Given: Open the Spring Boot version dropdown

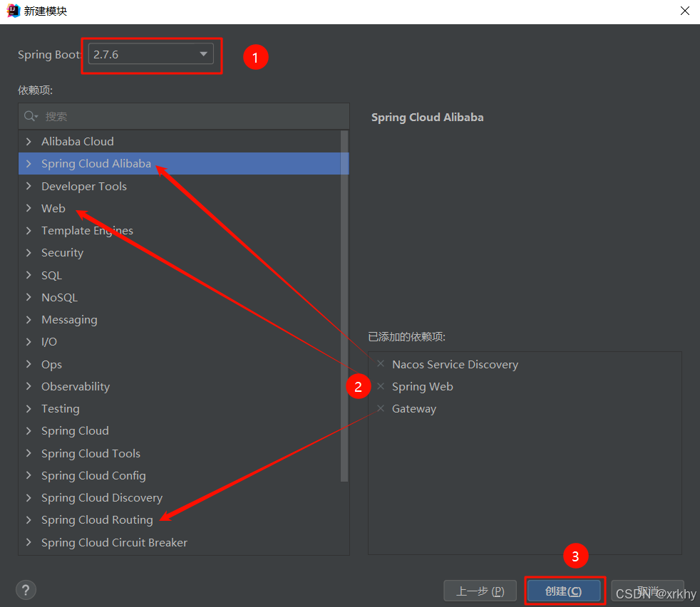Looking at the screenshot, I should coord(151,54).
